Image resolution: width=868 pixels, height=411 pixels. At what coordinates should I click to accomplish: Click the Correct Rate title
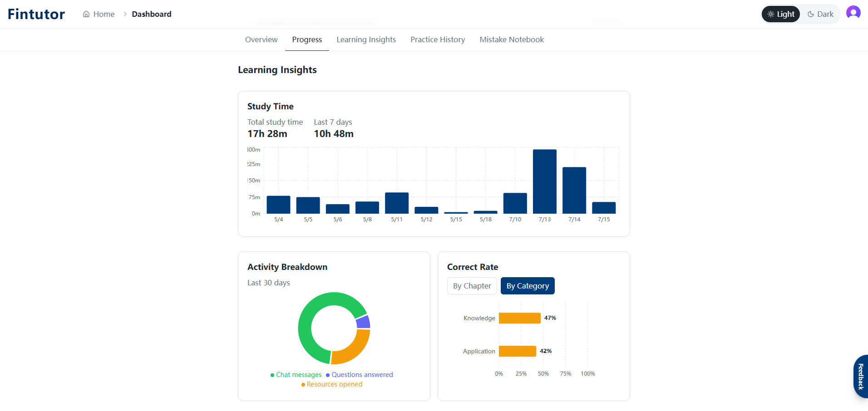tap(473, 267)
